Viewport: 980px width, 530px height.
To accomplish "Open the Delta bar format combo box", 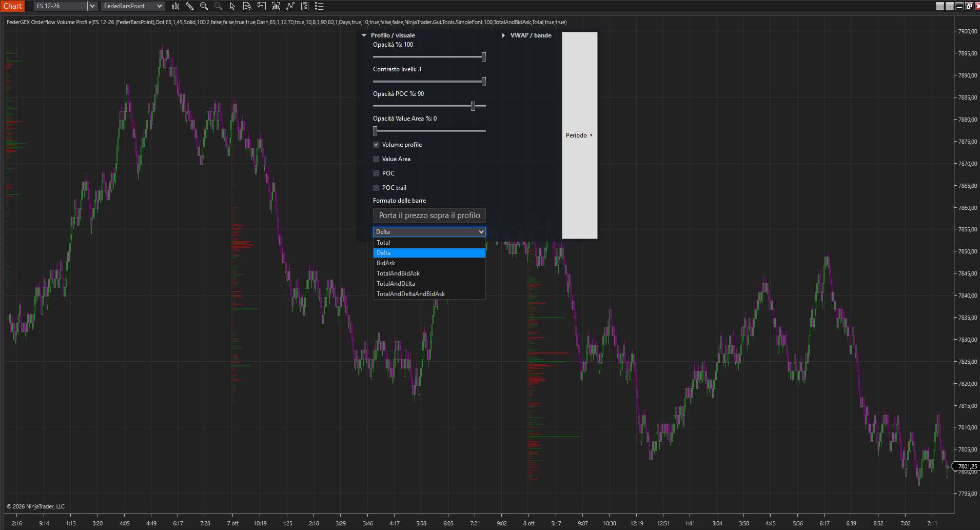I will (x=429, y=232).
